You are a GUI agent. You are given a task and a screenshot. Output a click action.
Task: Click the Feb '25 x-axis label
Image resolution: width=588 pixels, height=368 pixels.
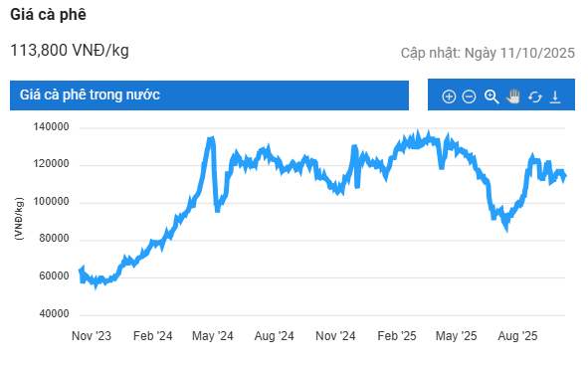397,336
